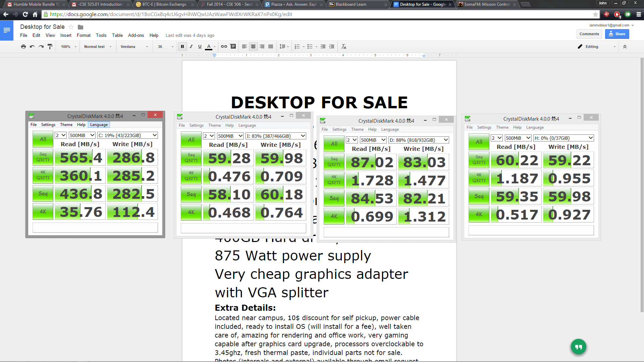The width and height of the screenshot is (644, 362).
Task: Open the Normal text style dropdown
Action: click(x=98, y=47)
